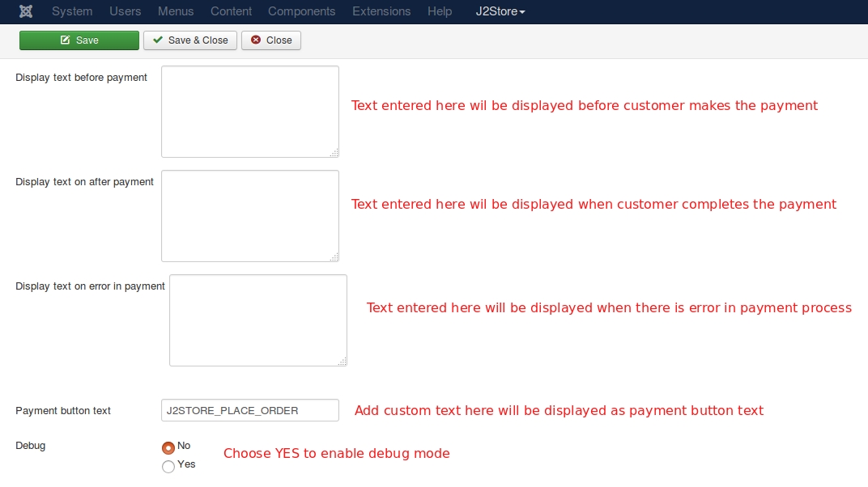
Task: Focus the Display text on after payment textarea
Action: pos(249,215)
